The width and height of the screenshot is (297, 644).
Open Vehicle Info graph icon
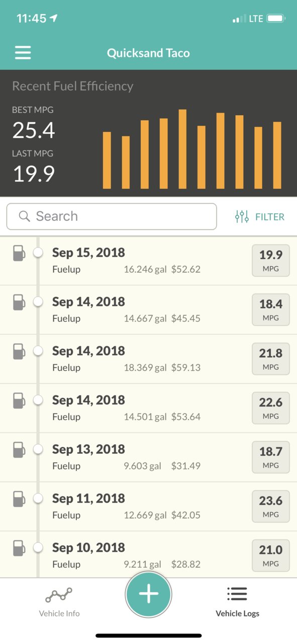point(59,595)
